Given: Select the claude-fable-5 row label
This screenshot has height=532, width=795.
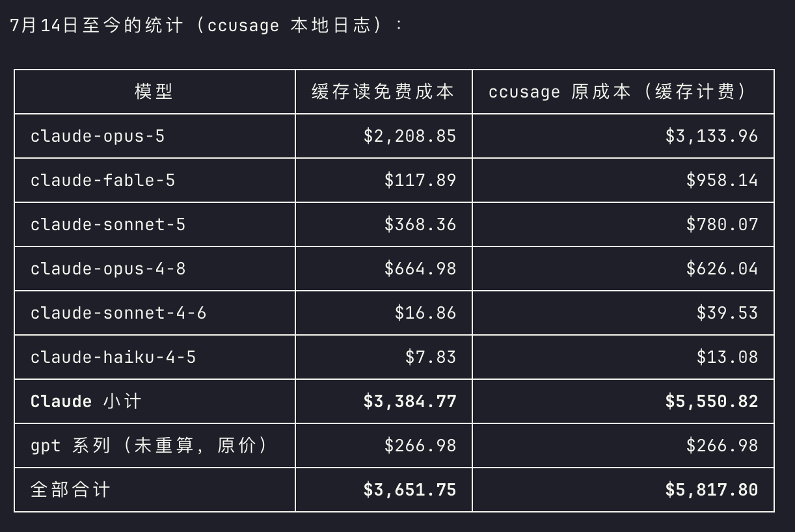Looking at the screenshot, I should (103, 180).
